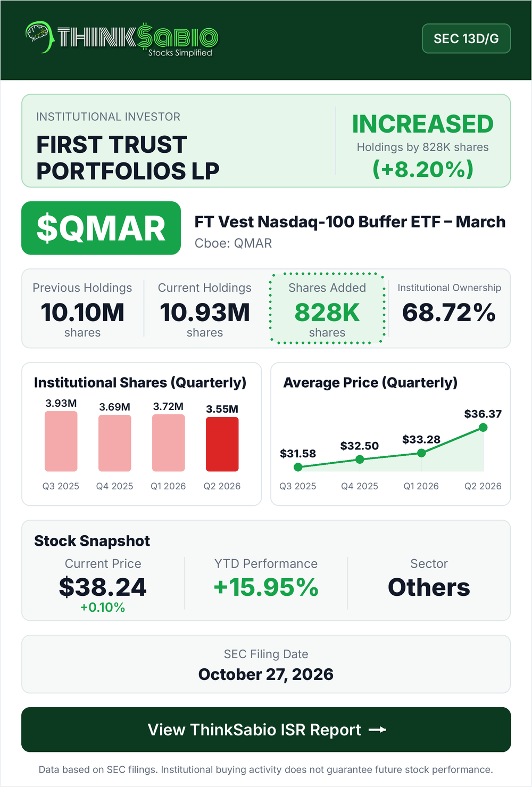Open the View ThinkSabio ISR Report button
The width and height of the screenshot is (532, 787).
(x=266, y=729)
